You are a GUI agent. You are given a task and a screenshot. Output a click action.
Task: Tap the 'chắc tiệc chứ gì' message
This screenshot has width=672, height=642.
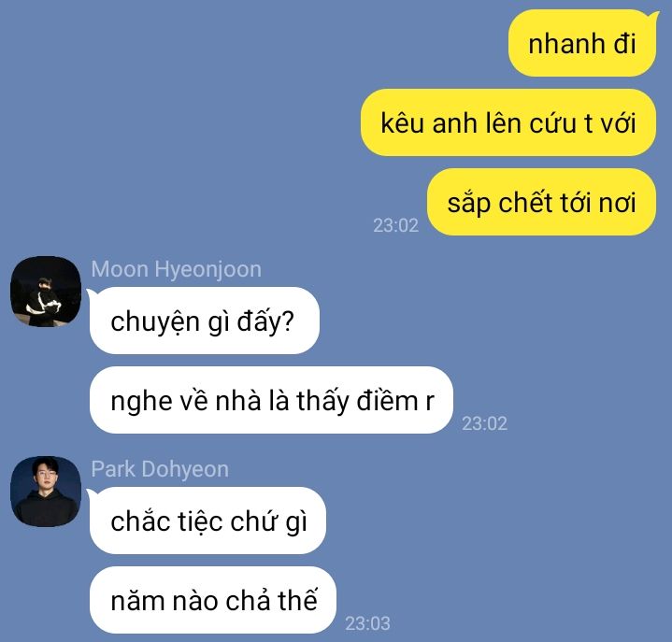point(207,521)
